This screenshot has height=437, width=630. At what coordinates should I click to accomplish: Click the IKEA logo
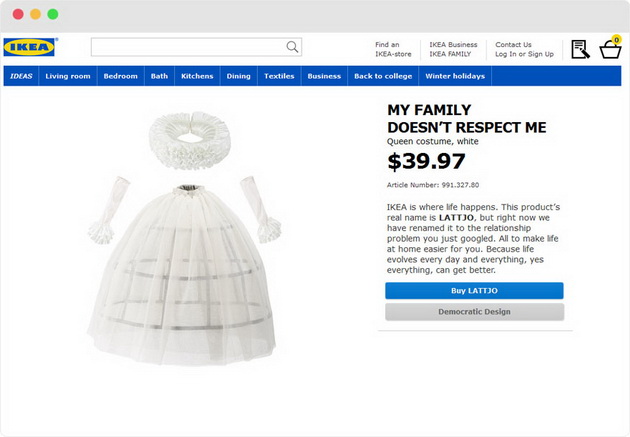click(x=30, y=47)
